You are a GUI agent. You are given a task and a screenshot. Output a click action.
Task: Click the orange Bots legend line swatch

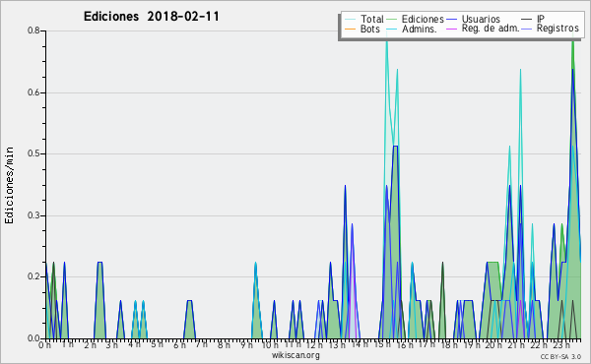click(x=351, y=29)
